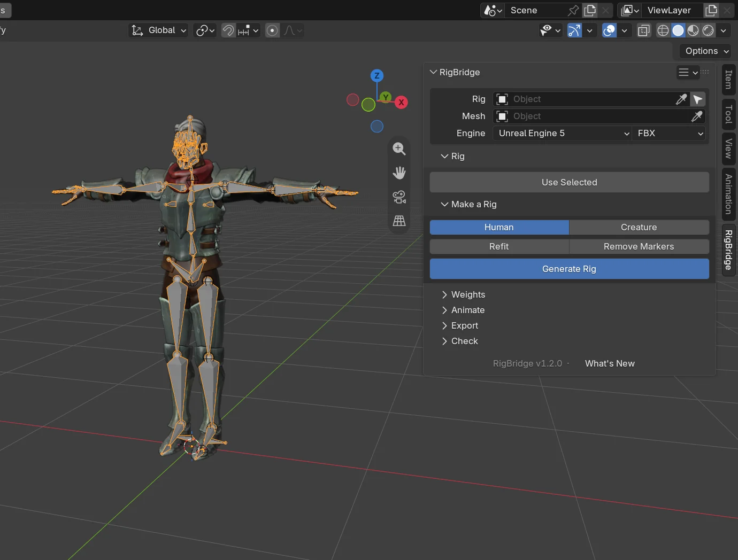Pin the scene with the pin icon
The height and width of the screenshot is (560, 738).
point(573,10)
